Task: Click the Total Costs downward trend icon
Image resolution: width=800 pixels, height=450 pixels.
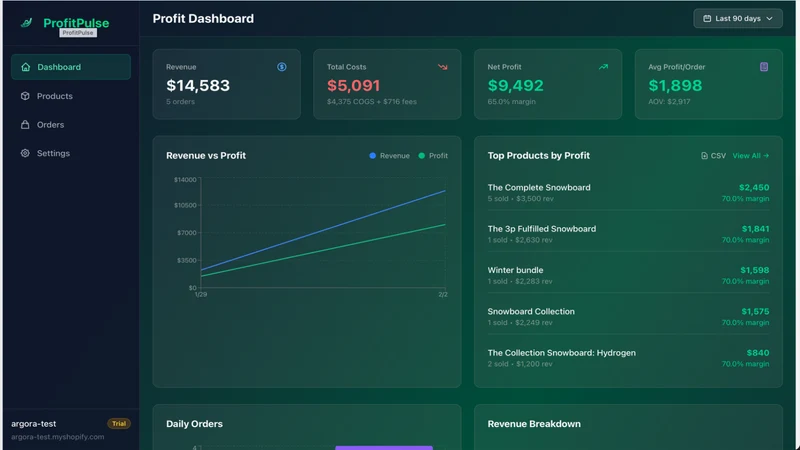Action: (x=442, y=67)
